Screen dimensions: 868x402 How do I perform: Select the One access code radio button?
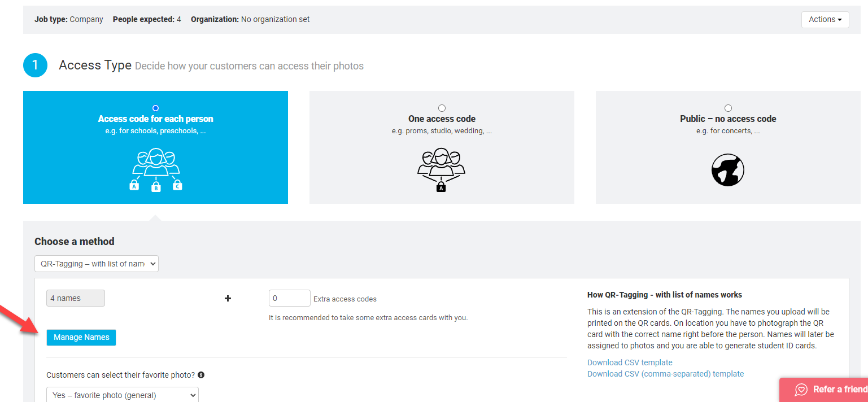tap(442, 108)
